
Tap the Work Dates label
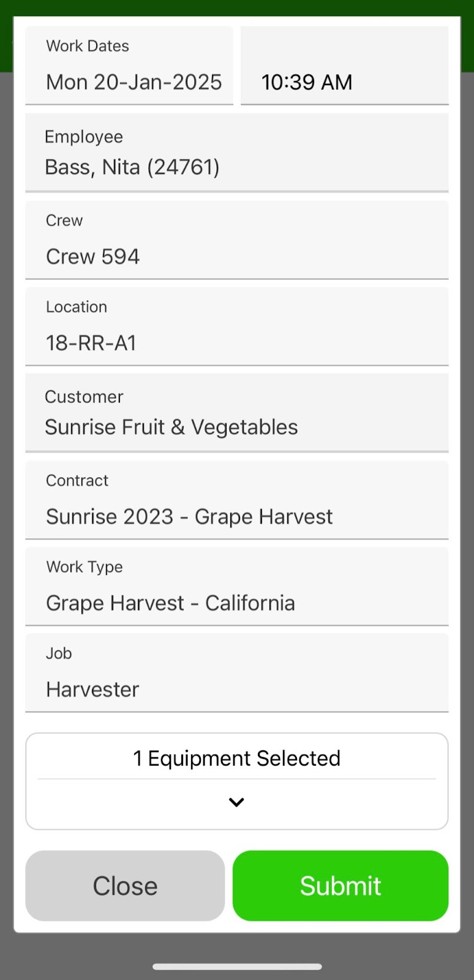pyautogui.click(x=88, y=46)
